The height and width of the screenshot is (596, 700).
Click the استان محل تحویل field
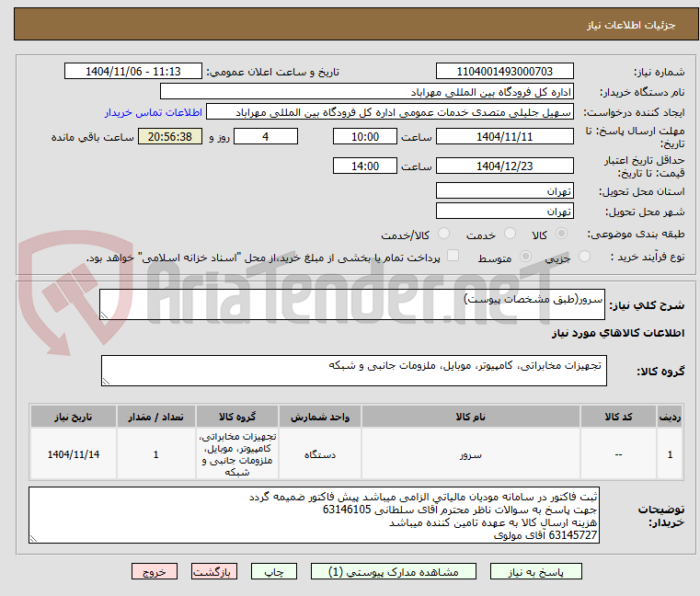(x=504, y=190)
